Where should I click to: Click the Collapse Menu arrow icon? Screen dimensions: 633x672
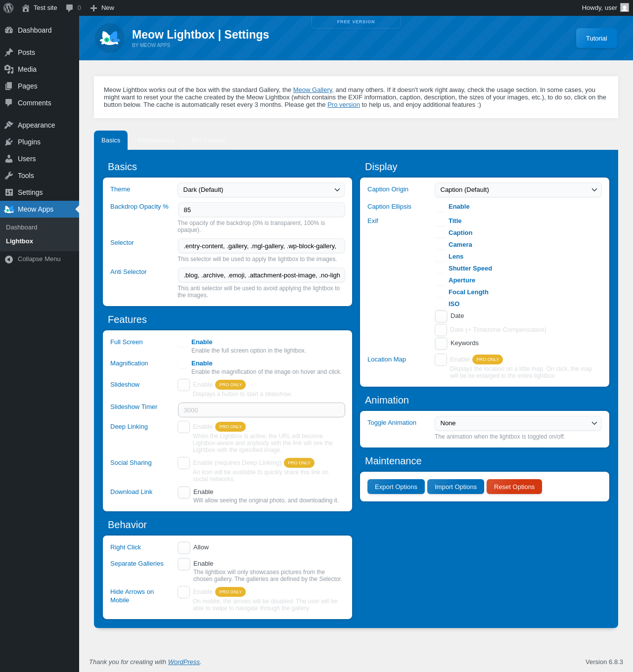pos(9,259)
